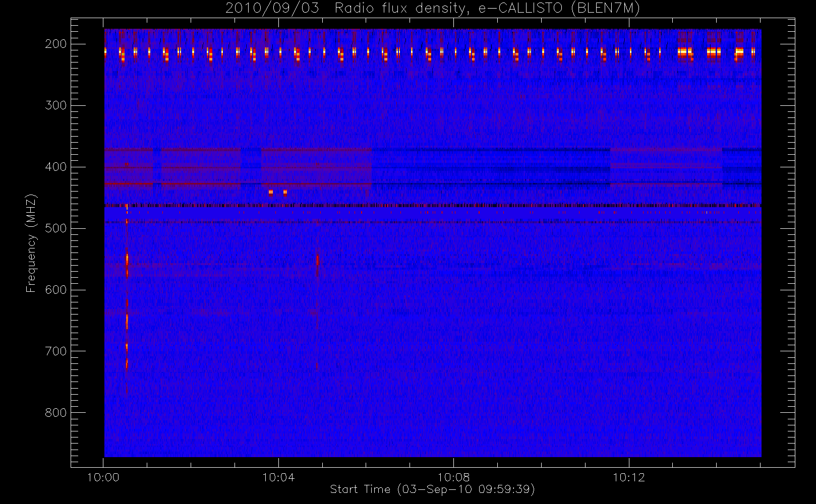Click the 200 frequency tick label
The width and height of the screenshot is (816, 504).
[56, 44]
